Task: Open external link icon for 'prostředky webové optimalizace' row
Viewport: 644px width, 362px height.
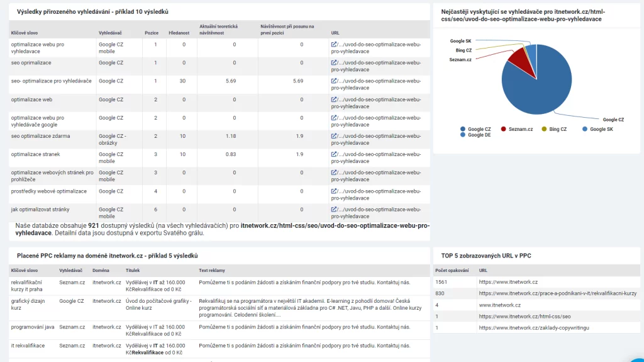Action: (333, 191)
